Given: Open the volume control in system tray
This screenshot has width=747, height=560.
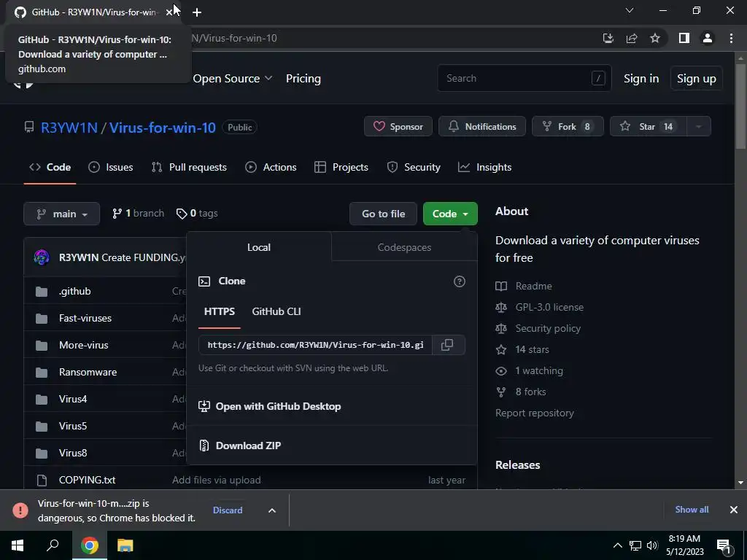Looking at the screenshot, I should [652, 545].
